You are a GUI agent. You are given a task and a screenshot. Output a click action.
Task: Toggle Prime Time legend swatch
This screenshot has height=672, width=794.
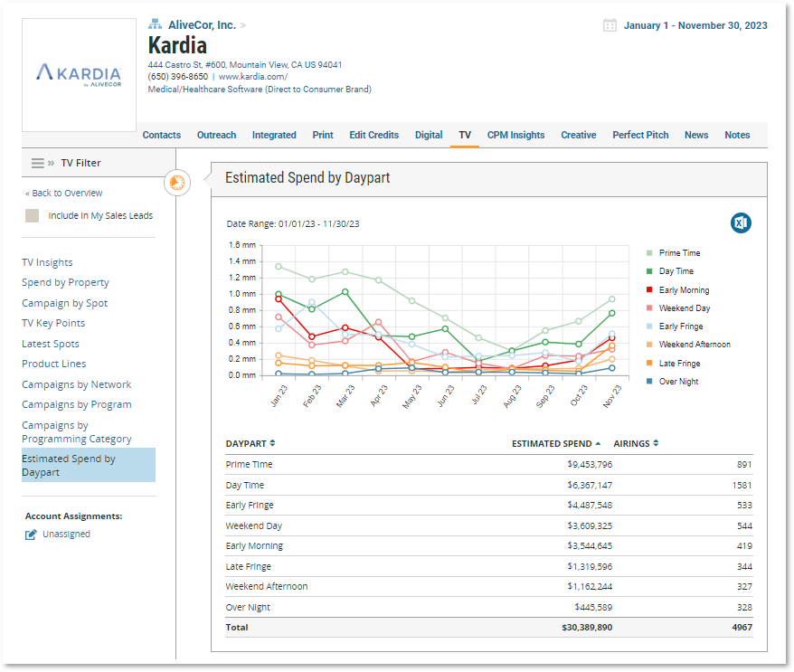(x=649, y=252)
